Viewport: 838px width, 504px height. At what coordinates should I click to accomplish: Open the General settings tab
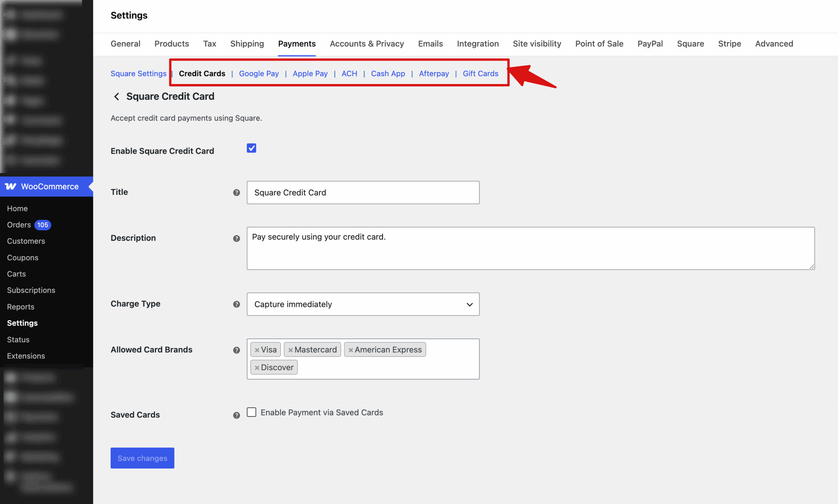tap(125, 44)
